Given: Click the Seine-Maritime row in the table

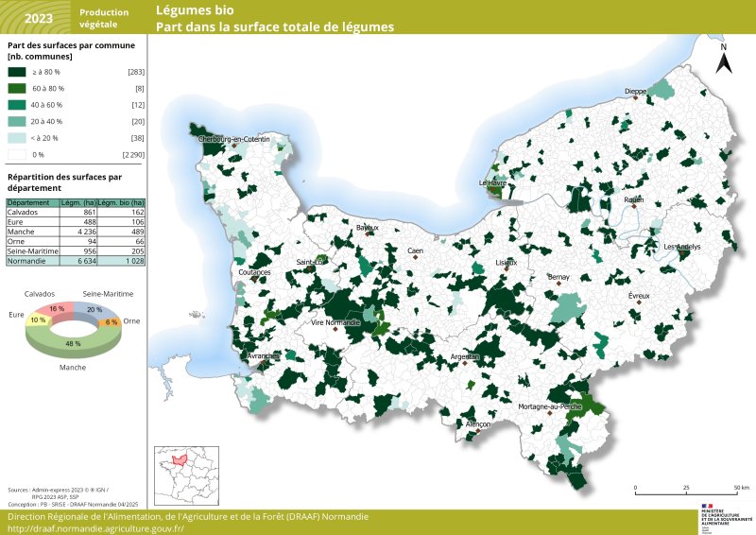Looking at the screenshot, I should click(76, 250).
